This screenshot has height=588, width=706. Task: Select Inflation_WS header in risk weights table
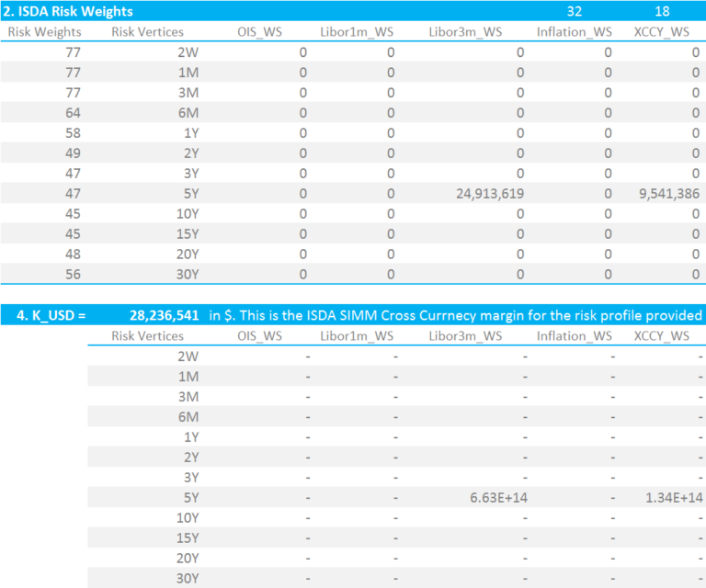[x=574, y=32]
